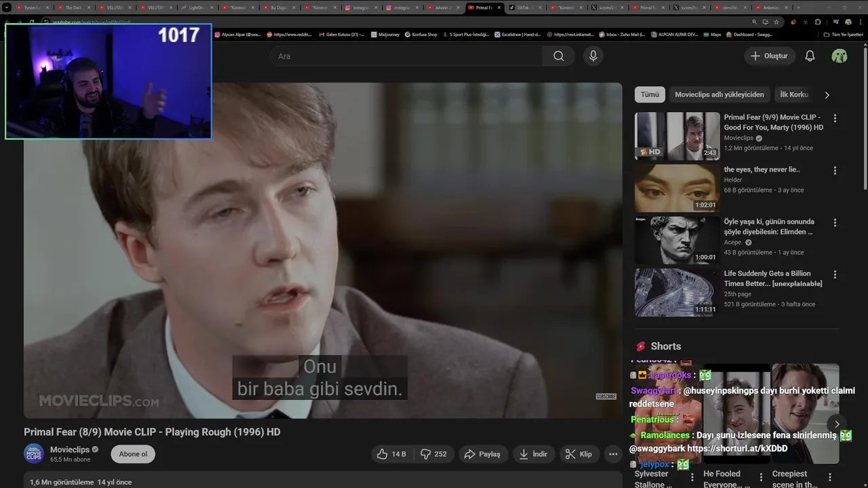This screenshot has width=868, height=488.
Task: Open the Movieclips channel name link
Action: pos(70,449)
